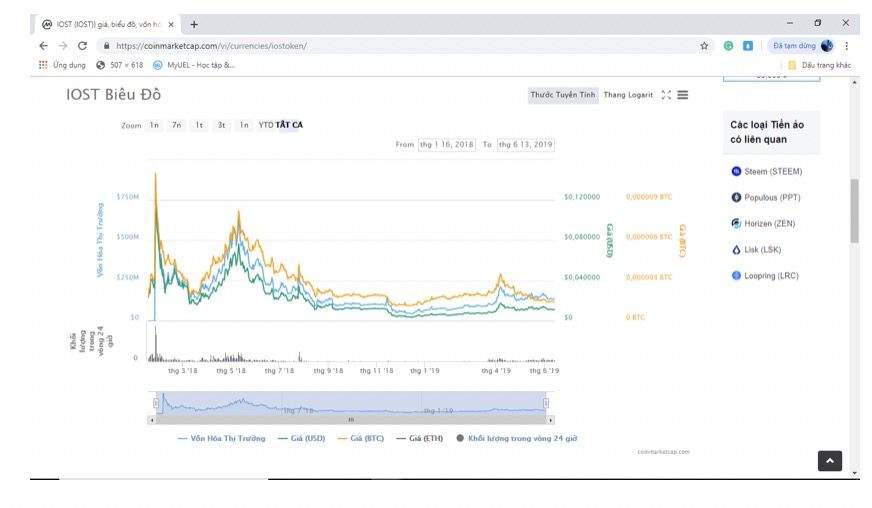Image resolution: width=872 pixels, height=508 pixels.
Task: View site lock information
Action: click(x=106, y=46)
